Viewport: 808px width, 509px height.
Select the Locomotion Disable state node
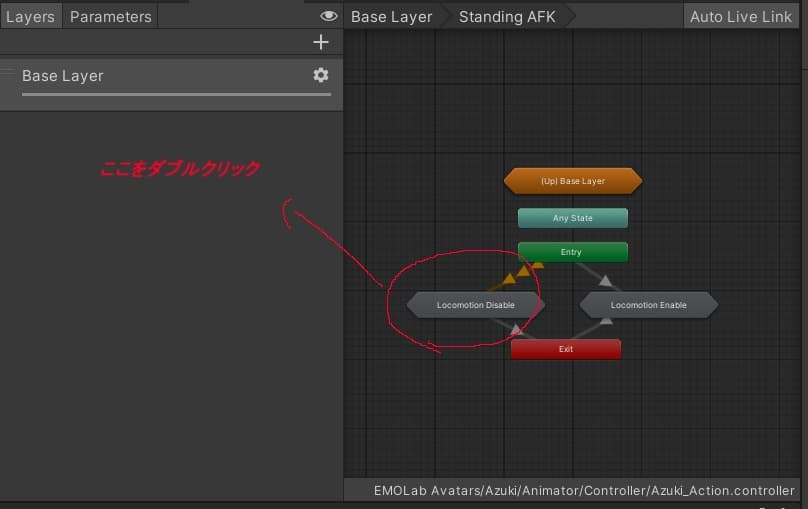[475, 305]
